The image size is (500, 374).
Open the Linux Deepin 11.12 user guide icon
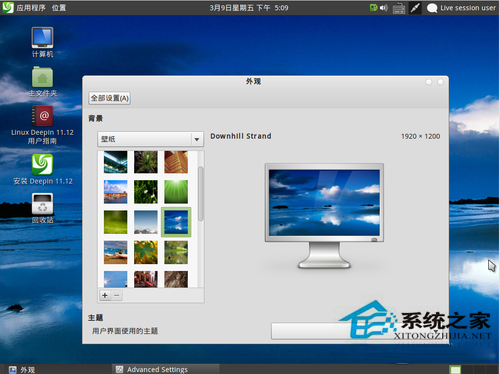point(42,125)
